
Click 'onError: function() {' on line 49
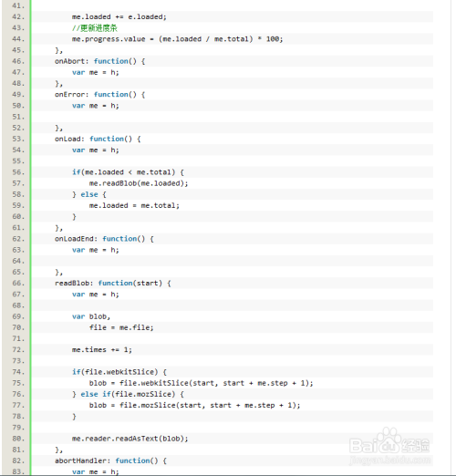(x=99, y=95)
